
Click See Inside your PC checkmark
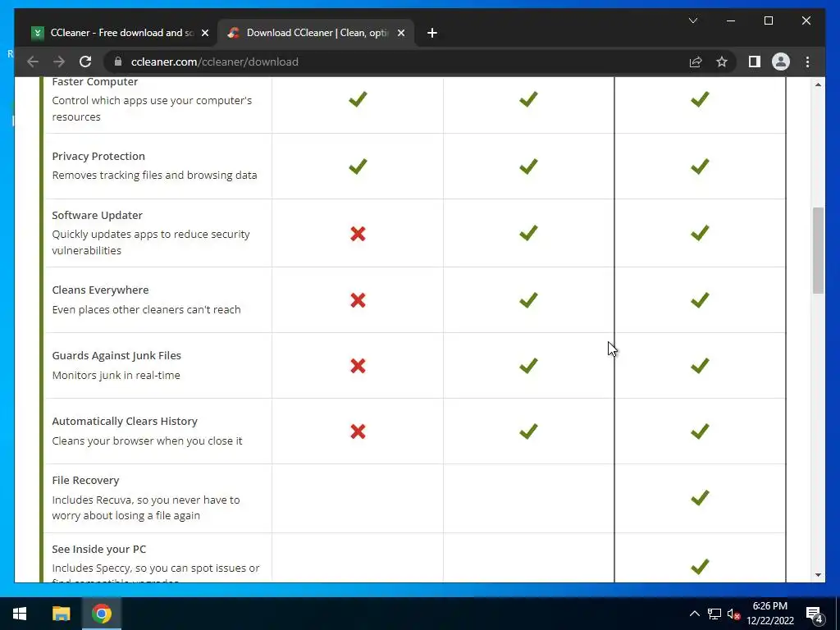(700, 566)
